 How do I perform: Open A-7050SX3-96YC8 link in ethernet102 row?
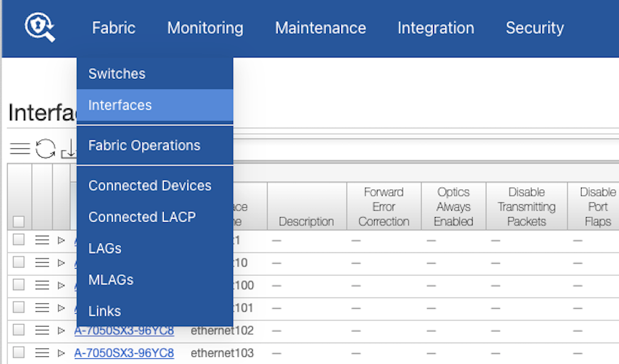pos(124,330)
